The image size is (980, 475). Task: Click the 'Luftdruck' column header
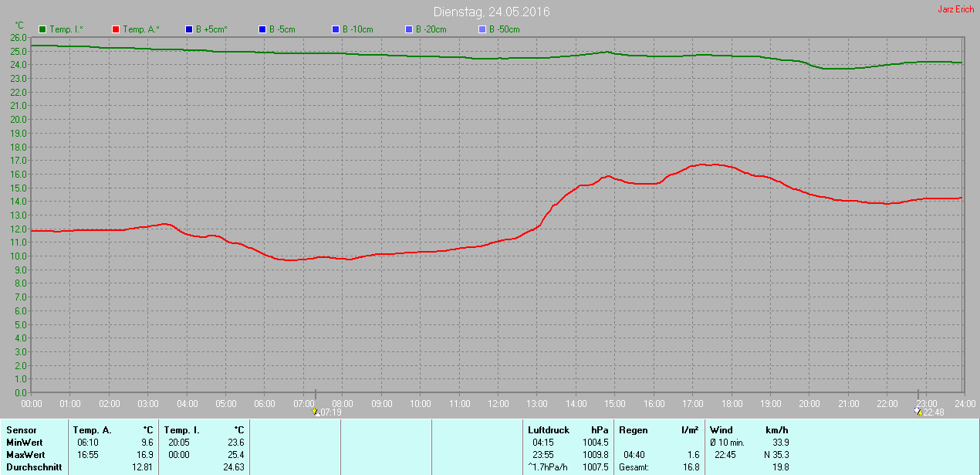pos(549,430)
